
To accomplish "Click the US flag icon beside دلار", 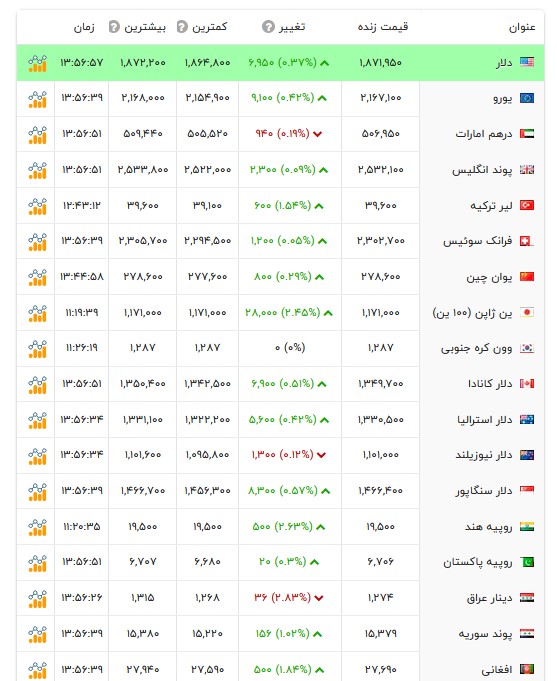I will click(x=527, y=63).
